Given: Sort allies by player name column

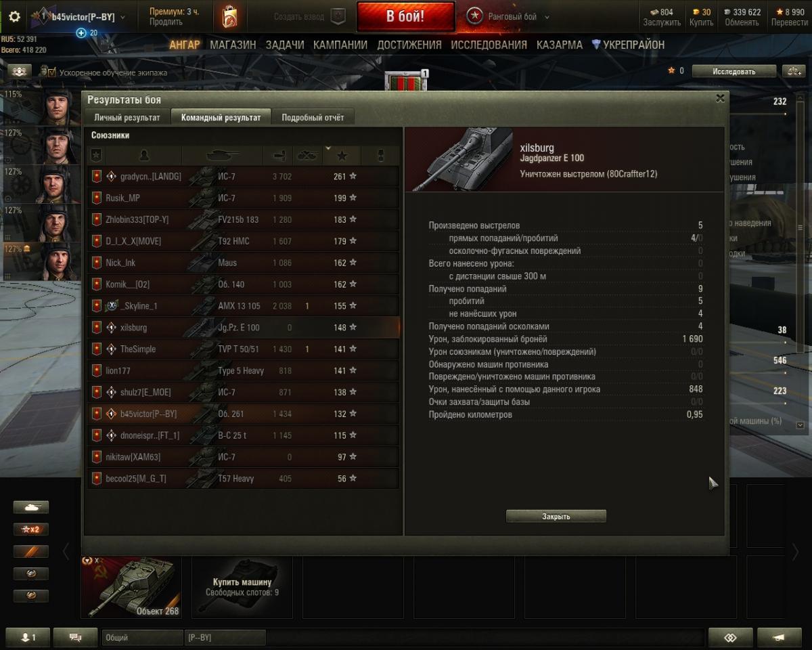Looking at the screenshot, I should pyautogui.click(x=143, y=156).
